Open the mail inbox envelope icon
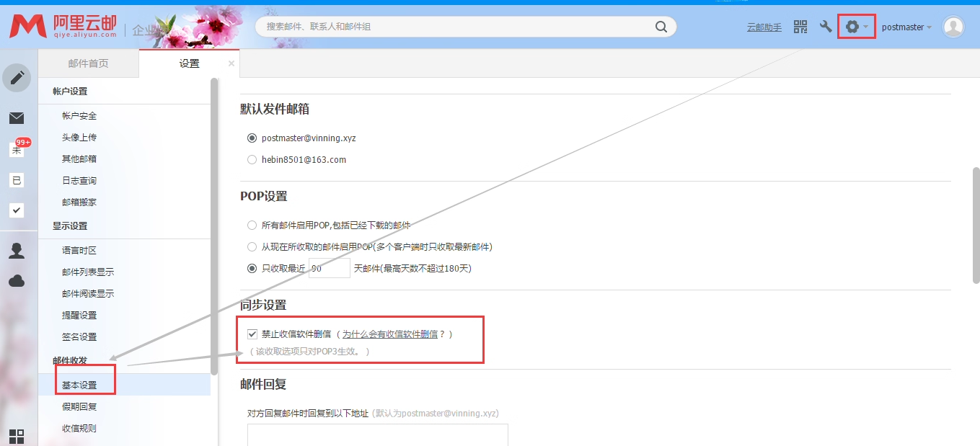This screenshot has width=980, height=446. click(x=17, y=117)
